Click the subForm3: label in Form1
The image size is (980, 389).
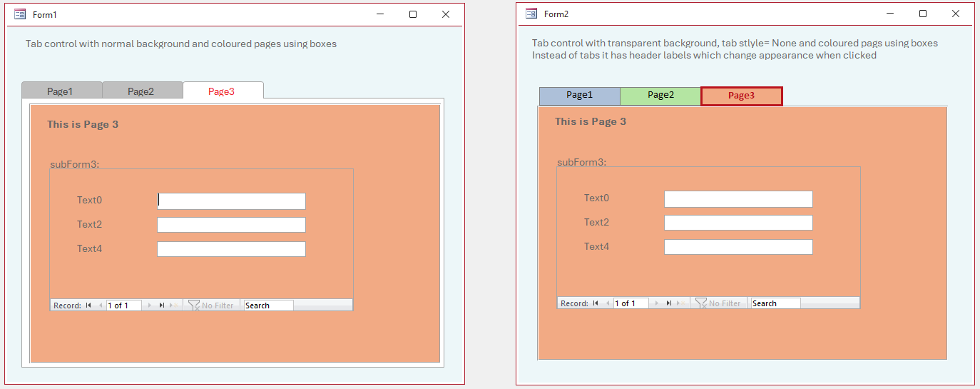coord(74,164)
